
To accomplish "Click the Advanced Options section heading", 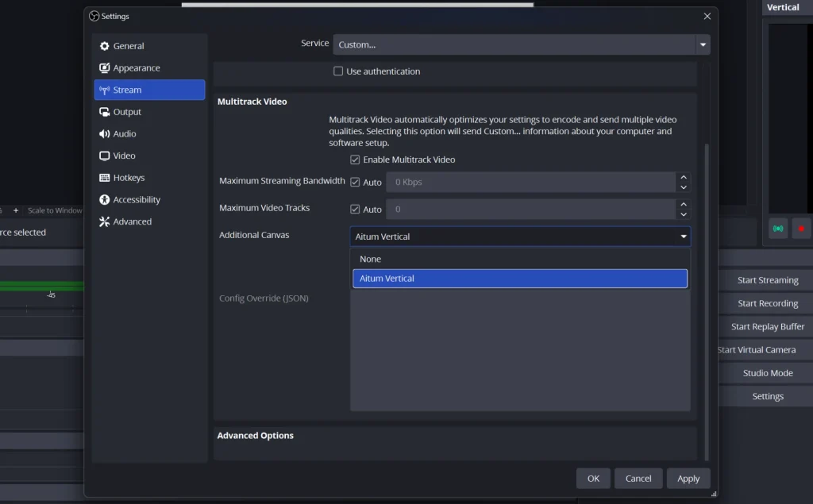I will (255, 436).
